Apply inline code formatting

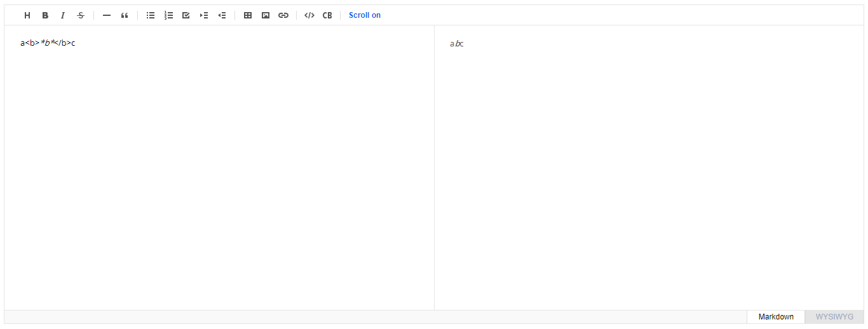pyautogui.click(x=309, y=15)
